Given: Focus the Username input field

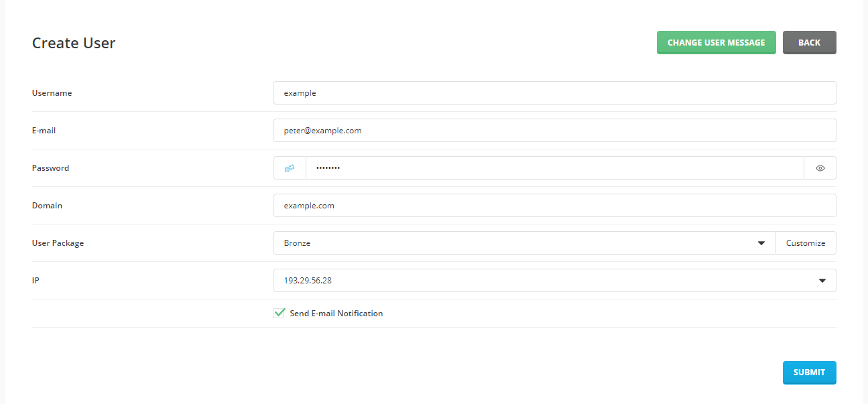Looking at the screenshot, I should [554, 93].
